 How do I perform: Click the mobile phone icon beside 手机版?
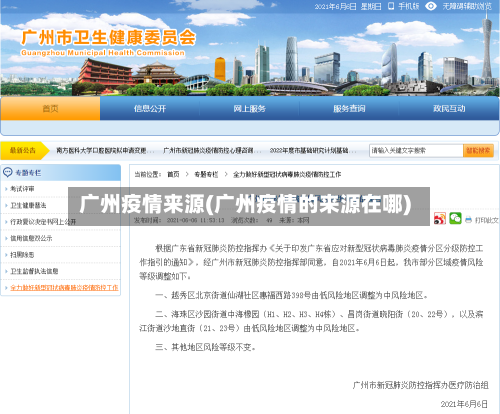pos(391,6)
